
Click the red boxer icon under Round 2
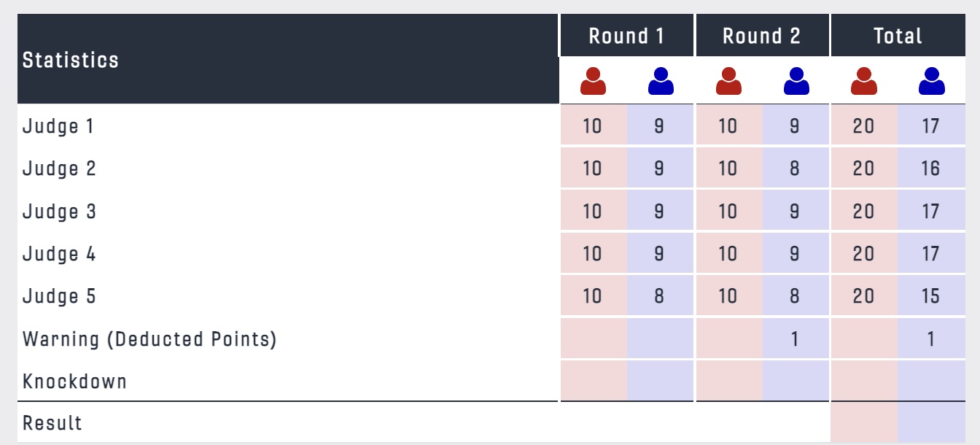(728, 81)
